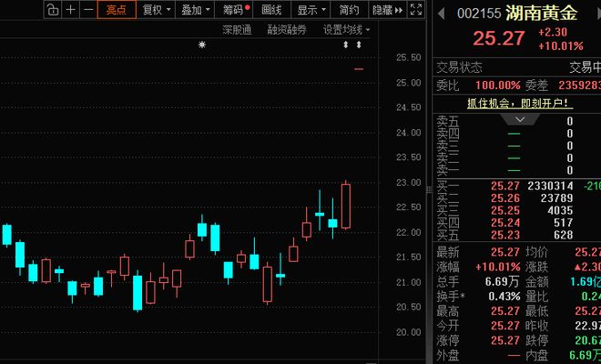Toggle the 亮点 highlight button
Image resolution: width=601 pixels, height=364 pixels.
click(117, 10)
